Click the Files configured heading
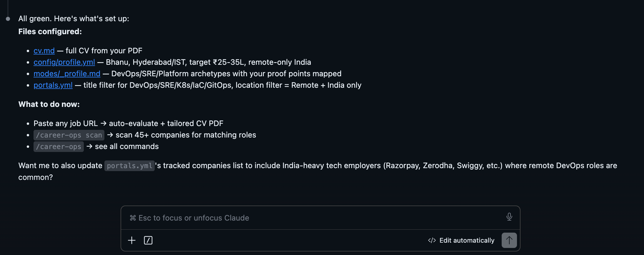The image size is (644, 255). coord(50,32)
